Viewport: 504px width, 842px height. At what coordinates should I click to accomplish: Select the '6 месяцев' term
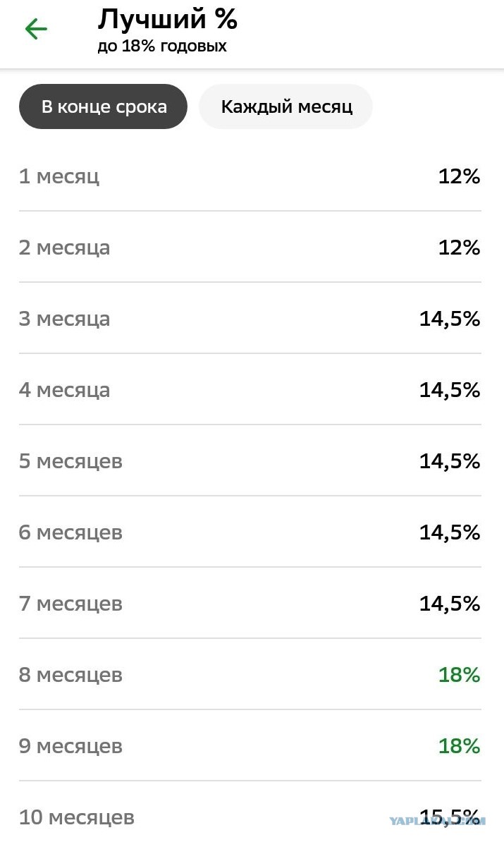pos(250,532)
